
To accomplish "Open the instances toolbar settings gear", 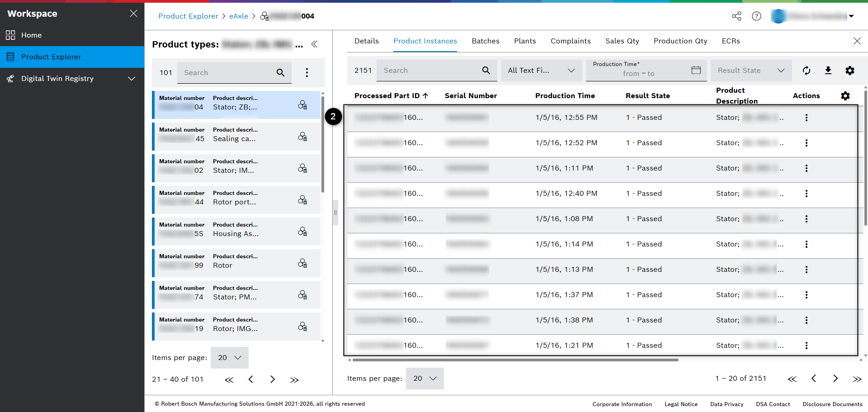I will 850,71.
